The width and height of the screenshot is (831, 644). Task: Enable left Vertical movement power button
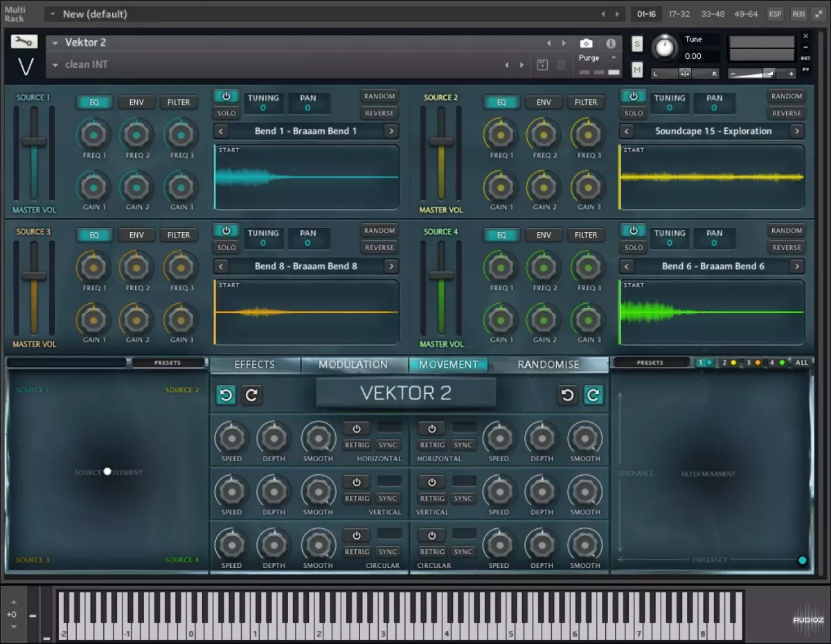click(x=357, y=482)
